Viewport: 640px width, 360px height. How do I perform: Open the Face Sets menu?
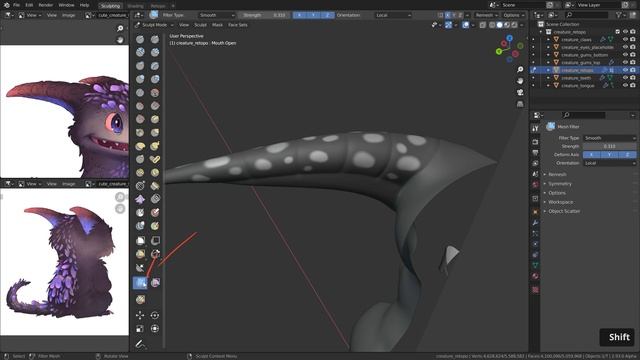click(x=238, y=25)
